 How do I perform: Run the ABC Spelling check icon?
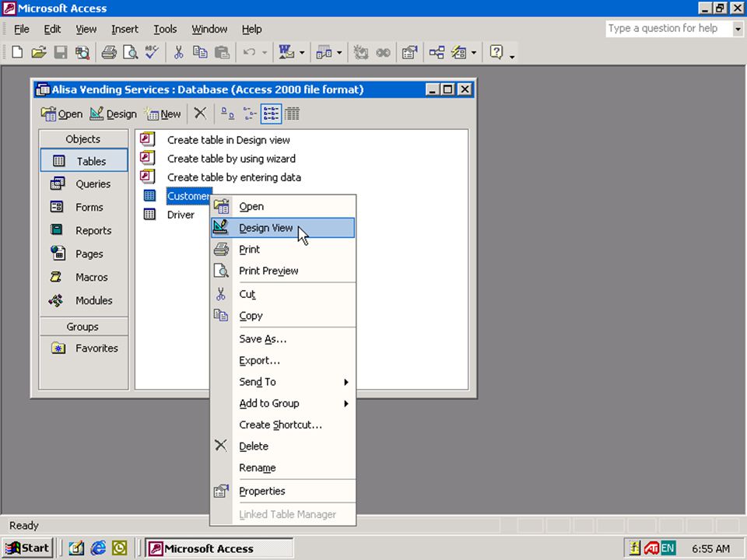coord(152,52)
